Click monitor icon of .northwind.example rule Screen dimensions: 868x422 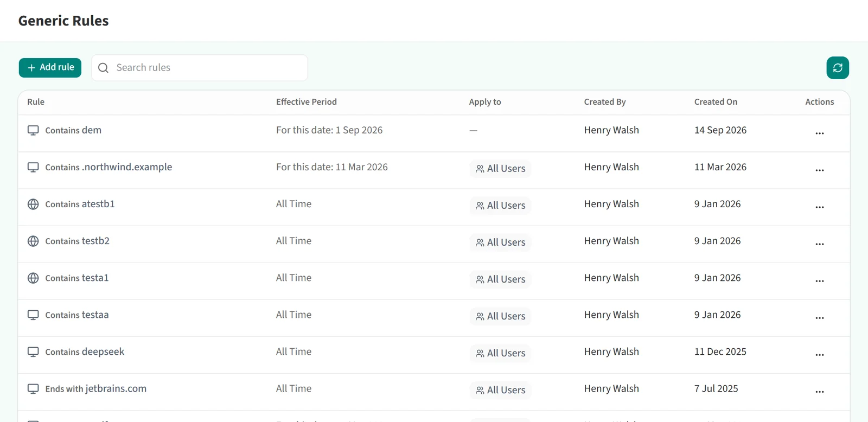(33, 168)
